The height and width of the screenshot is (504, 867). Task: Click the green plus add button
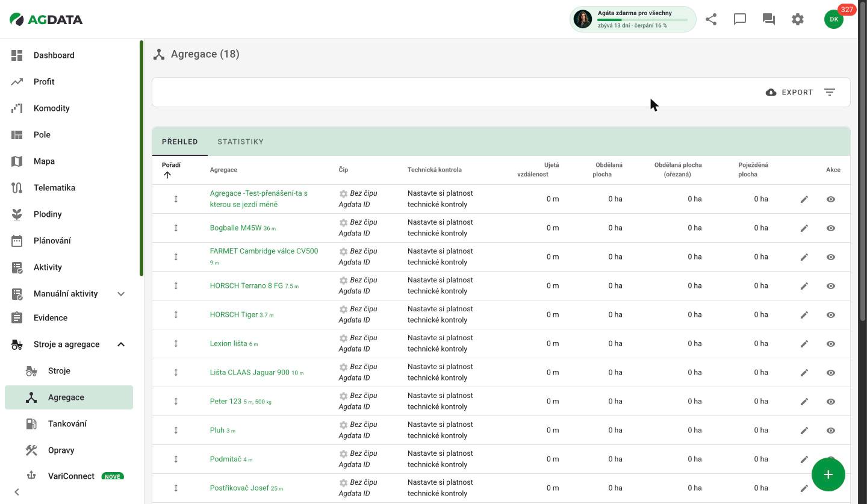pos(828,474)
